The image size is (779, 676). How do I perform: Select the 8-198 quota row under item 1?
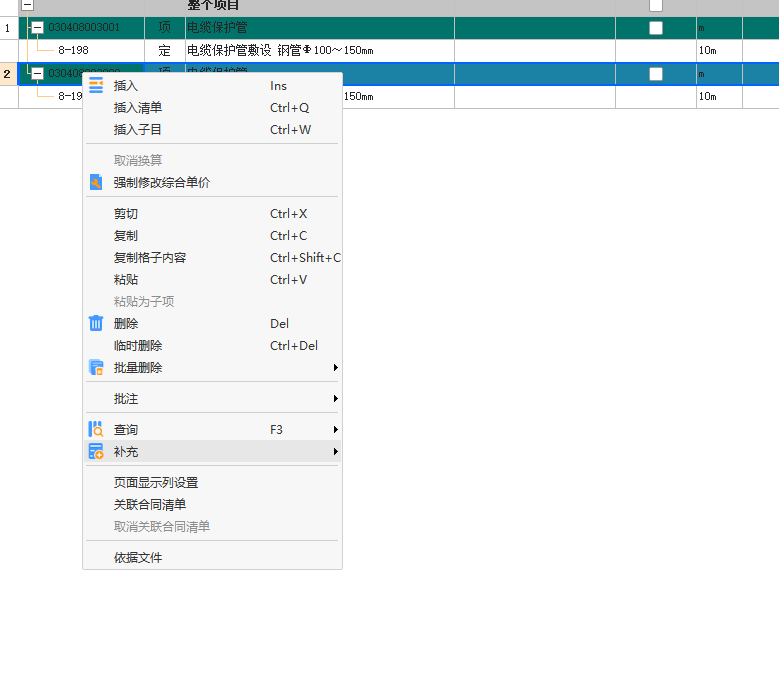point(73,50)
